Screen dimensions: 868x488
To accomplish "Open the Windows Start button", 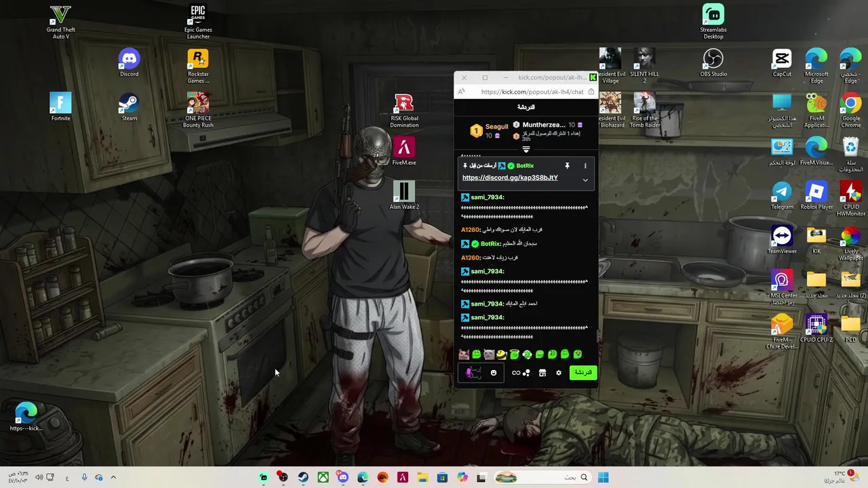I will [604, 477].
